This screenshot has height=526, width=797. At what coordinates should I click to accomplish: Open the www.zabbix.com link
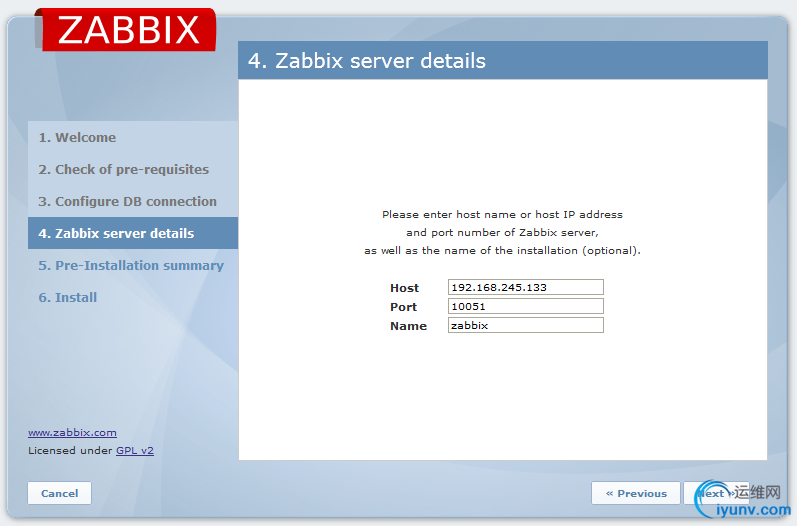[x=72, y=432]
